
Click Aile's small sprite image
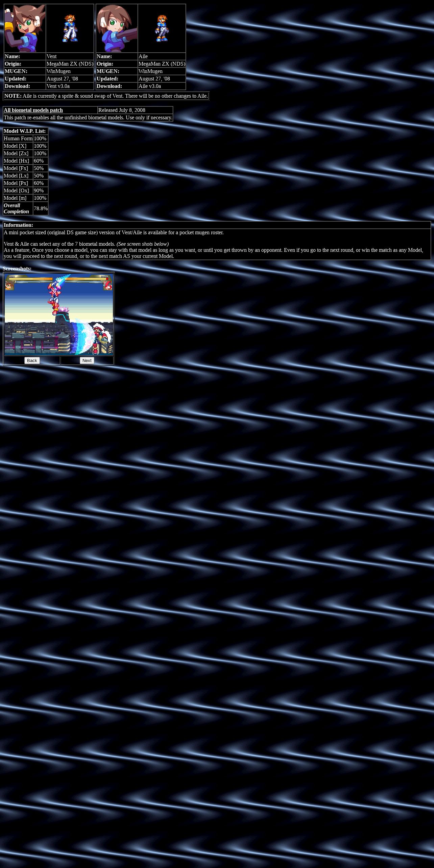point(162,28)
